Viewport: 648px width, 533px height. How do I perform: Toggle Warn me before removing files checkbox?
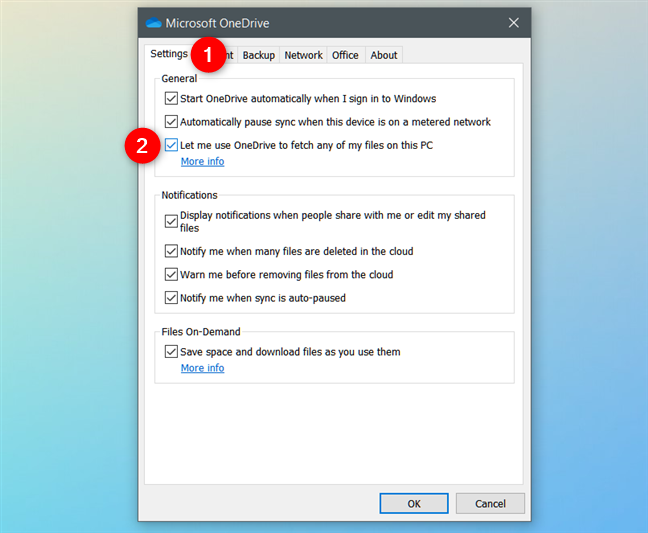click(171, 274)
